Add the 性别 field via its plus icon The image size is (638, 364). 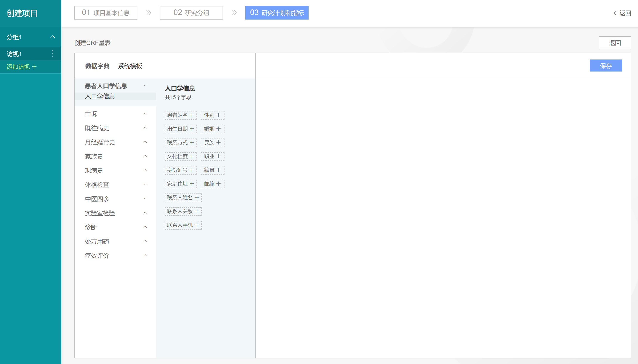point(218,115)
